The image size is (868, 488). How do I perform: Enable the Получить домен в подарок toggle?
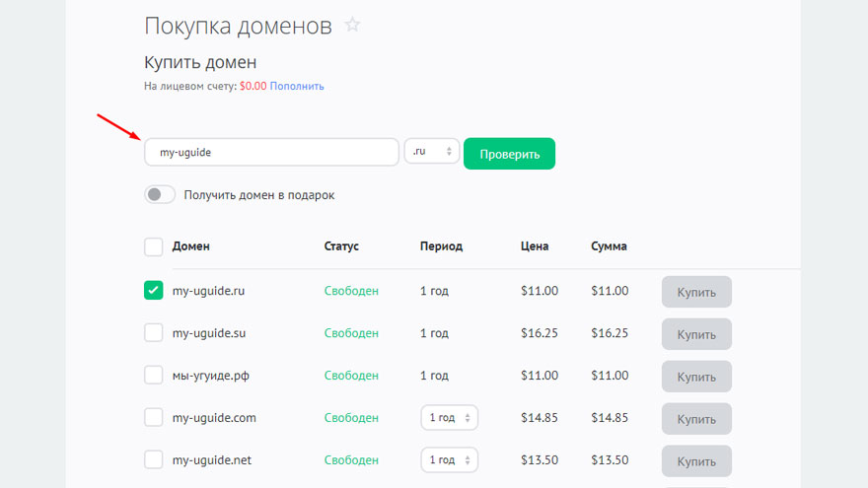[x=160, y=195]
